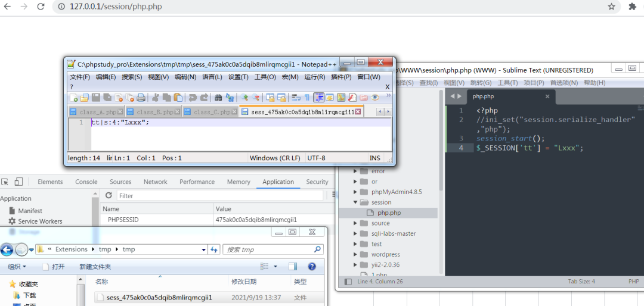
Task: Open the Security tab in DevTools
Action: tap(317, 182)
